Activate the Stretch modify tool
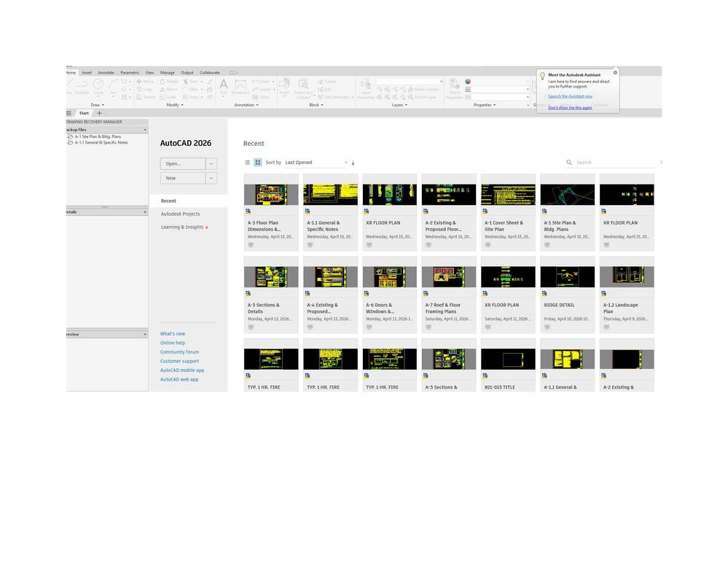Viewport: 728px width, 563px height. coord(146,97)
